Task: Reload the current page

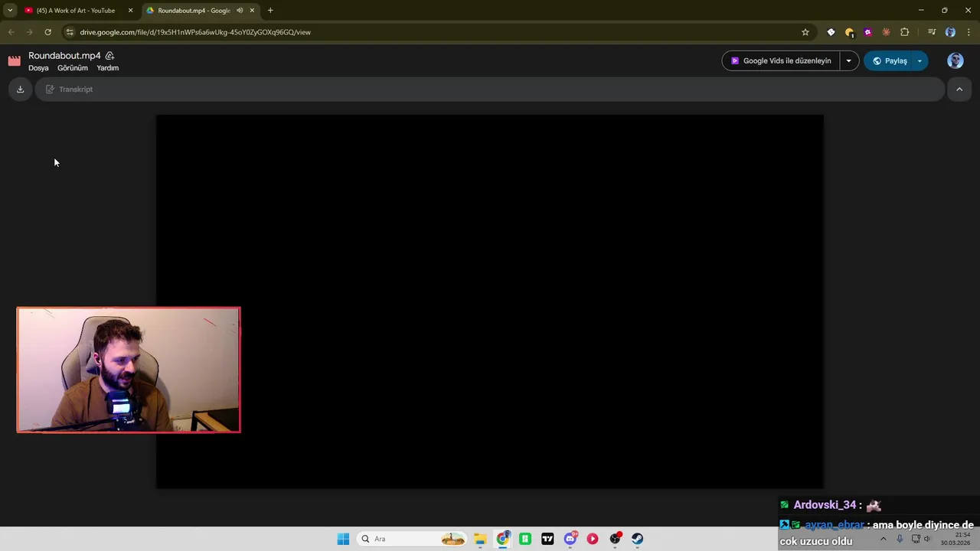Action: click(x=47, y=32)
